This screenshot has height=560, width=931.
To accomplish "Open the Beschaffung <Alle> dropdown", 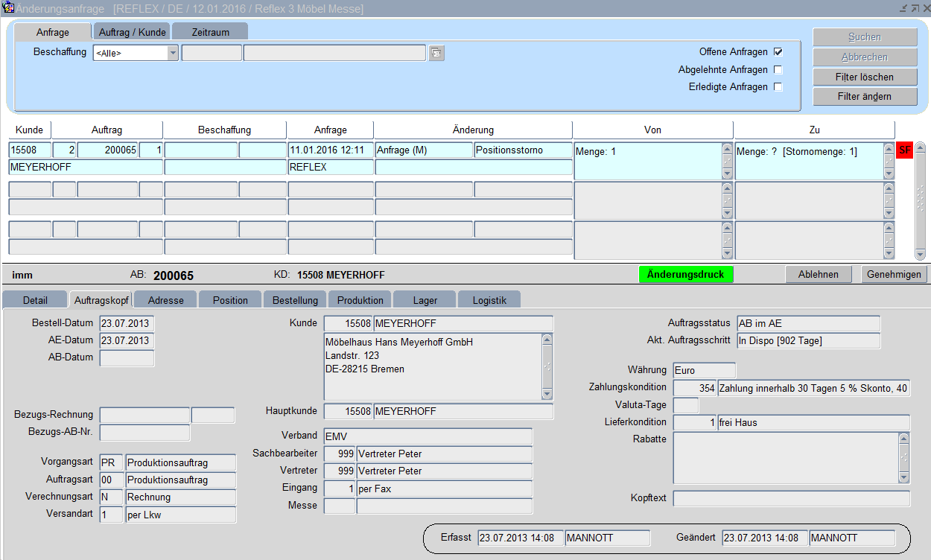I will [x=173, y=53].
